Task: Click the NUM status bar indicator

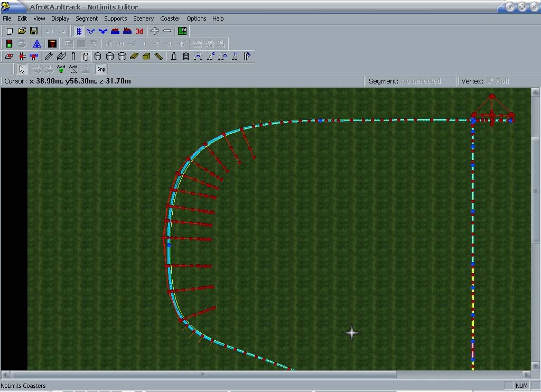Action: tap(521, 386)
